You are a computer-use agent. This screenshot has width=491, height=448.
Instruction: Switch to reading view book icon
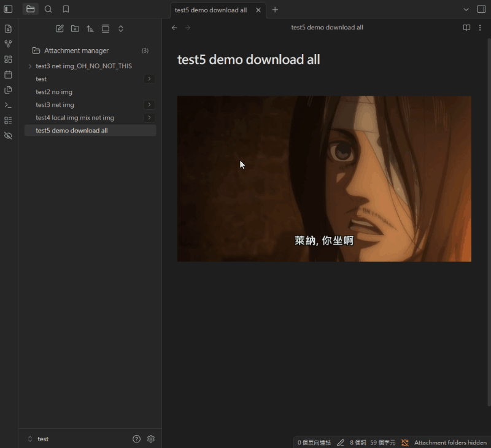[466, 28]
